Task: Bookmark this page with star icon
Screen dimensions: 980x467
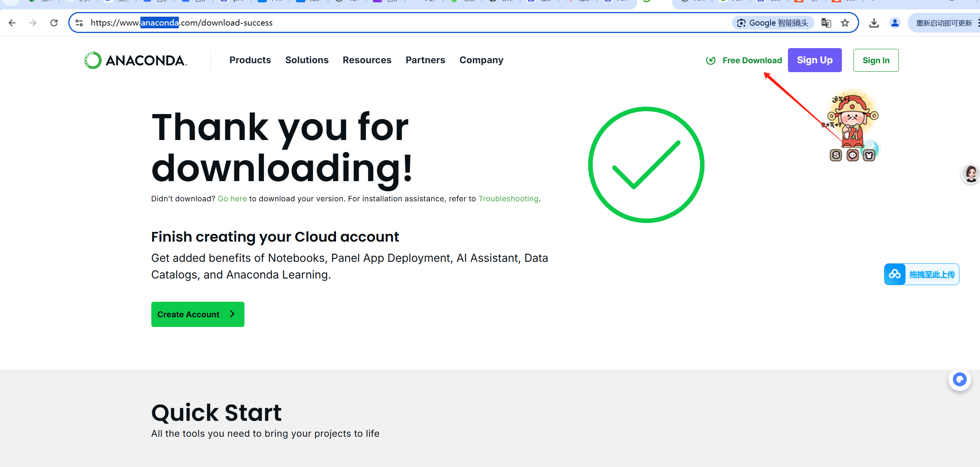Action: (x=845, y=23)
